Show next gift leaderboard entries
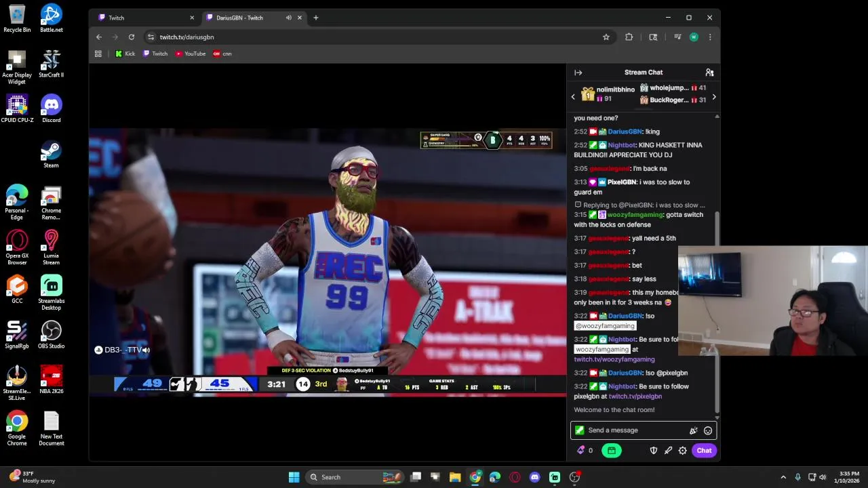 (713, 97)
